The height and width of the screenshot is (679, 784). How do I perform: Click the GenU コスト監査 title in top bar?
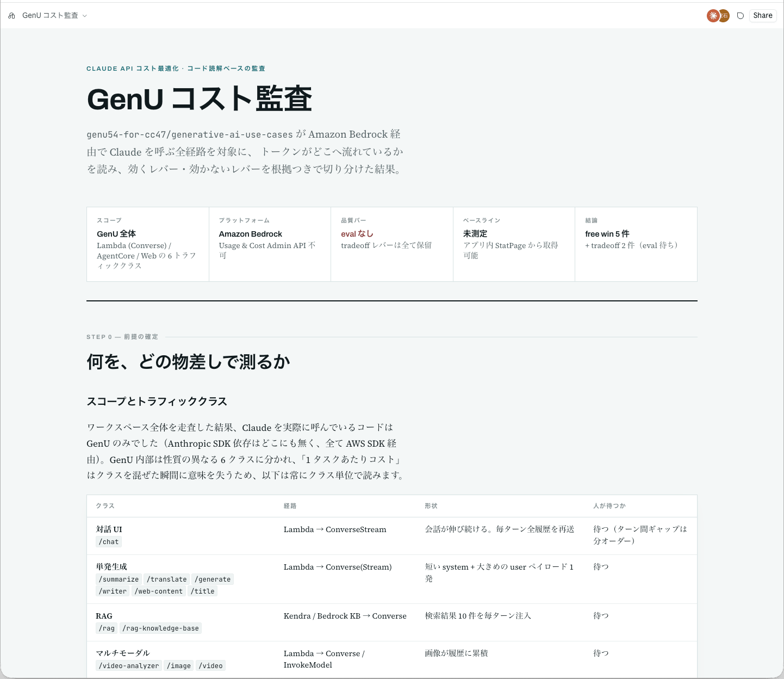click(50, 16)
